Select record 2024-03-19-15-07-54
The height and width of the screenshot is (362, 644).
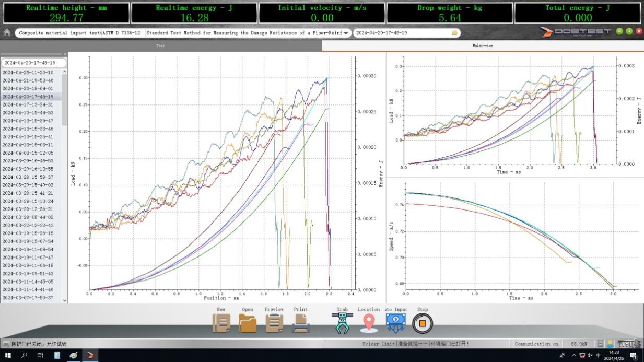coord(31,241)
